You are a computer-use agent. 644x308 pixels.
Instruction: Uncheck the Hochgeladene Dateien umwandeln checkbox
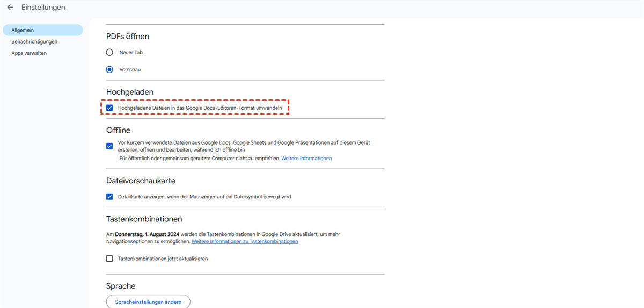[109, 108]
